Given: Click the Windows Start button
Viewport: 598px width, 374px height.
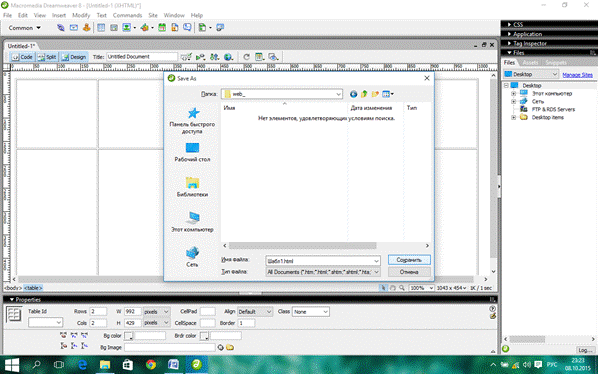Looking at the screenshot, I should point(12,365).
